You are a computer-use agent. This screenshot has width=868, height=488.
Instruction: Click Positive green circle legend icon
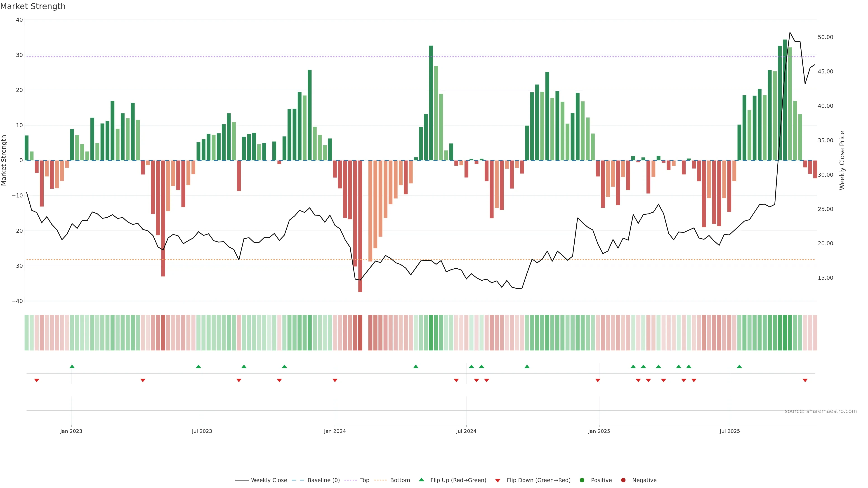coord(582,480)
